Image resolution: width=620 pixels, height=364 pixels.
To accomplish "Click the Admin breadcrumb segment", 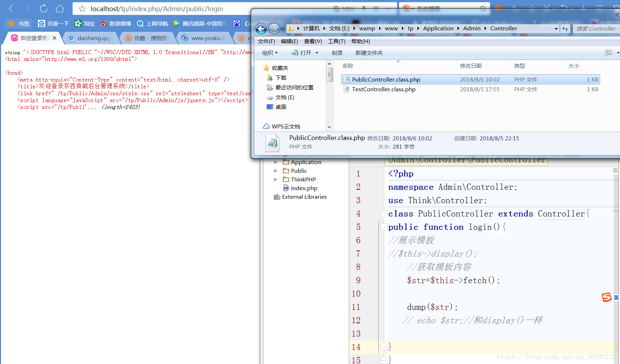I will pyautogui.click(x=472, y=28).
